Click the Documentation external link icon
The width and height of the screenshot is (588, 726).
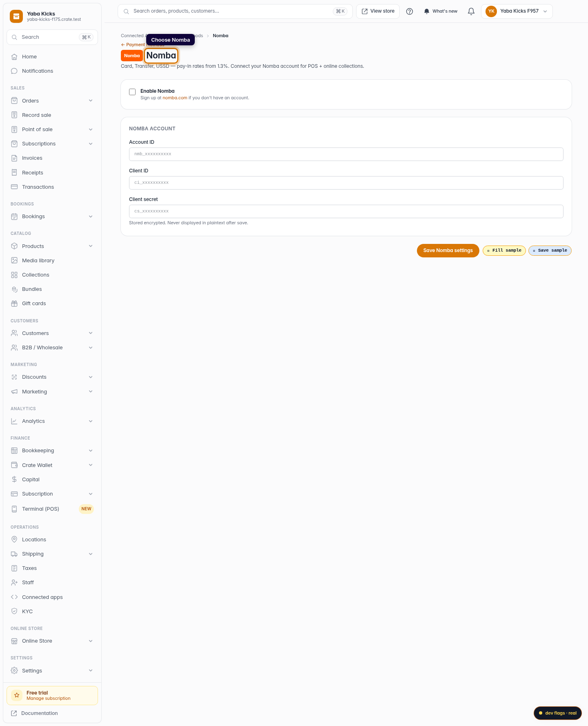(x=14, y=713)
